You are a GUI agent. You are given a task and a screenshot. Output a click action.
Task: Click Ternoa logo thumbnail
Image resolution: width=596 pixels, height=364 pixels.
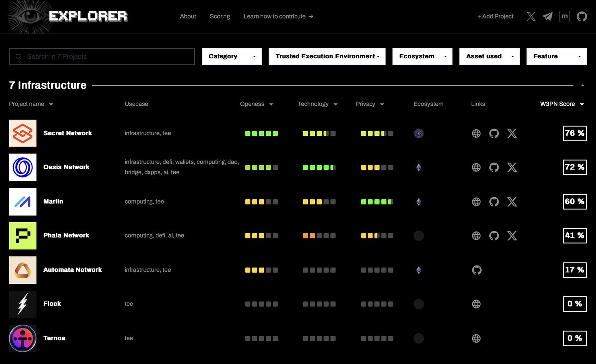coord(23,339)
